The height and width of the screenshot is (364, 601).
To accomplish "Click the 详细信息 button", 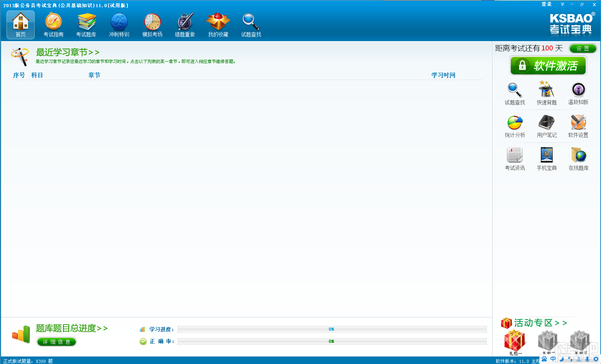I will 57,342.
